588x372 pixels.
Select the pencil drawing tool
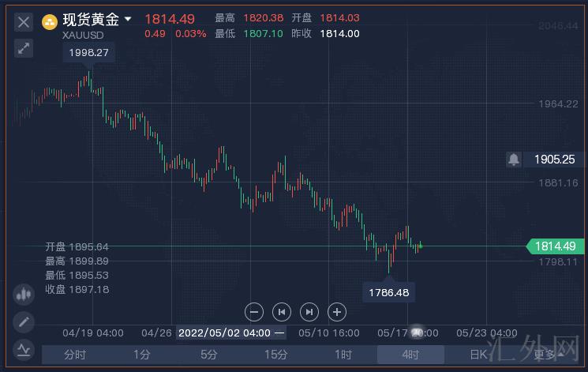click(x=24, y=321)
